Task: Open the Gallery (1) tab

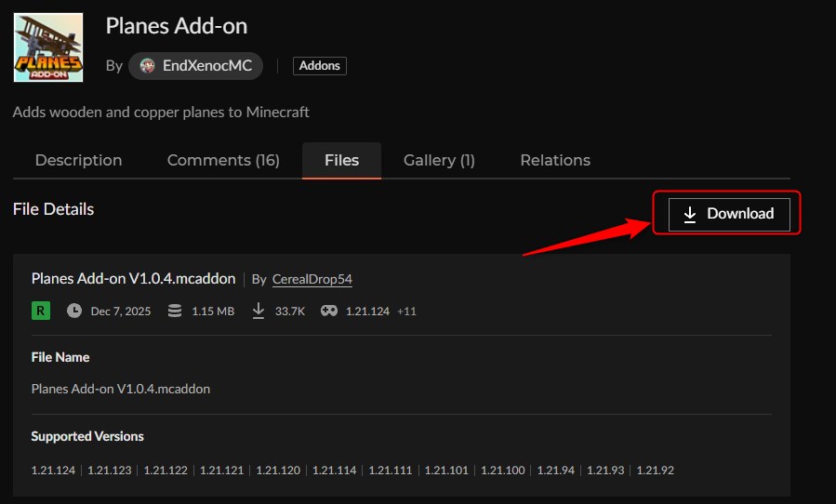Action: 439,160
